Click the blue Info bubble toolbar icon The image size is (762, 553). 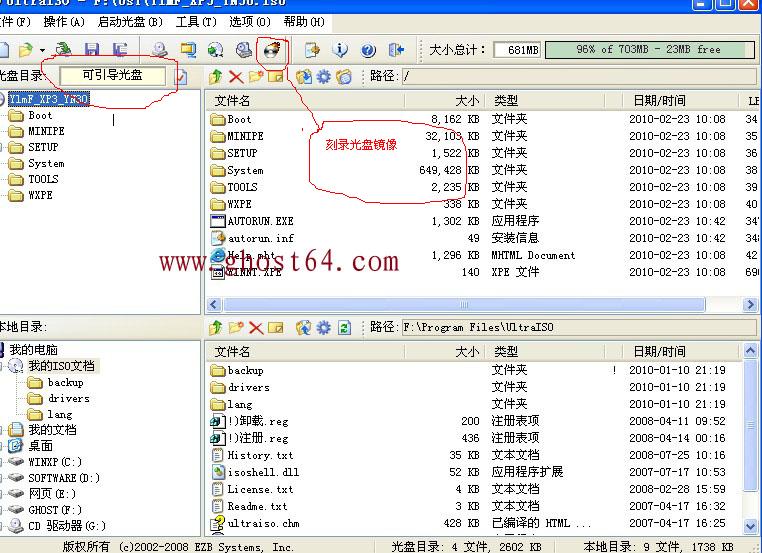[x=340, y=50]
